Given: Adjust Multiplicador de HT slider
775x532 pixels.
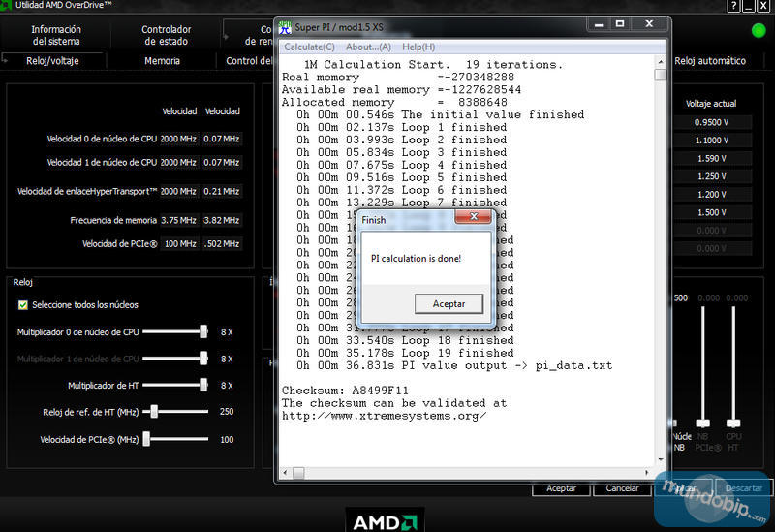Looking at the screenshot, I should point(203,385).
